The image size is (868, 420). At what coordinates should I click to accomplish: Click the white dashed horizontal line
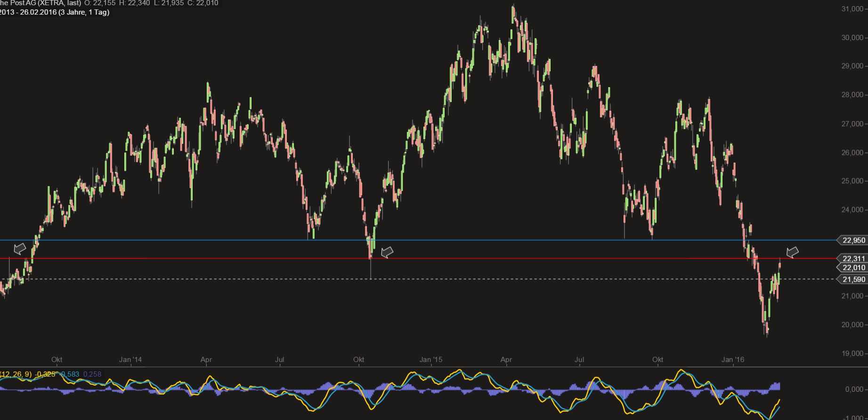[418, 279]
